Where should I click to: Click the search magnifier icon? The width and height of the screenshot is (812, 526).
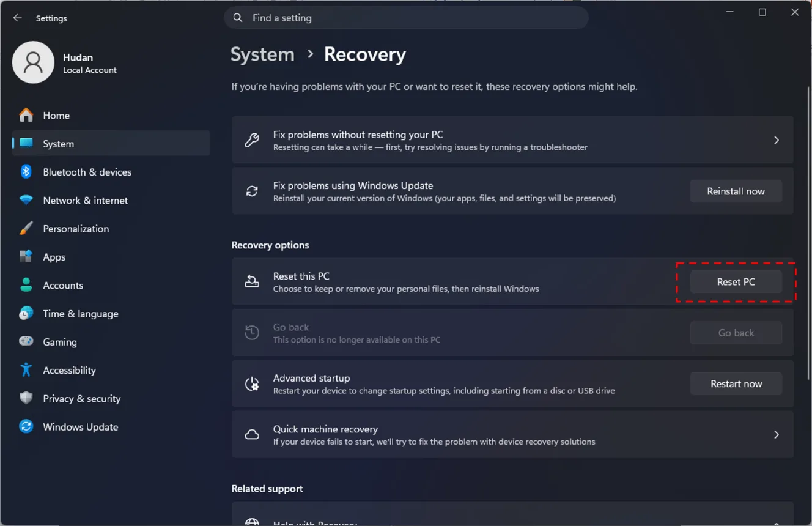[238, 18]
